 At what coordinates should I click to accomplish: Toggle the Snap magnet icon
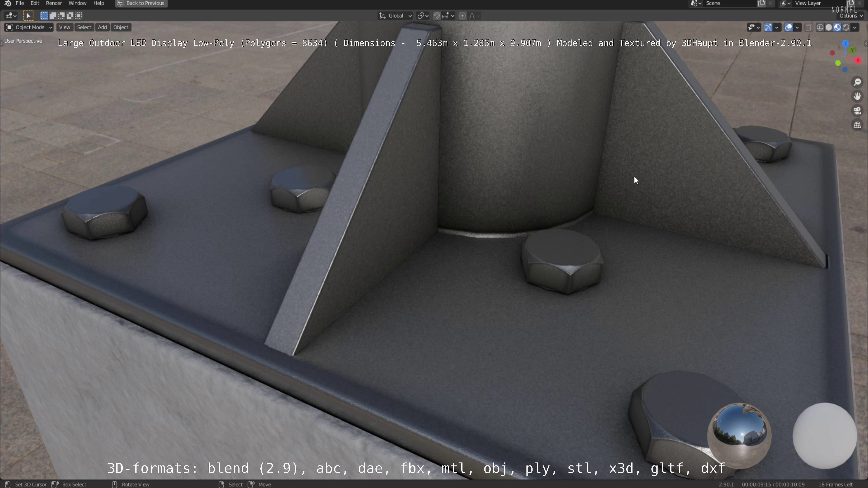437,16
